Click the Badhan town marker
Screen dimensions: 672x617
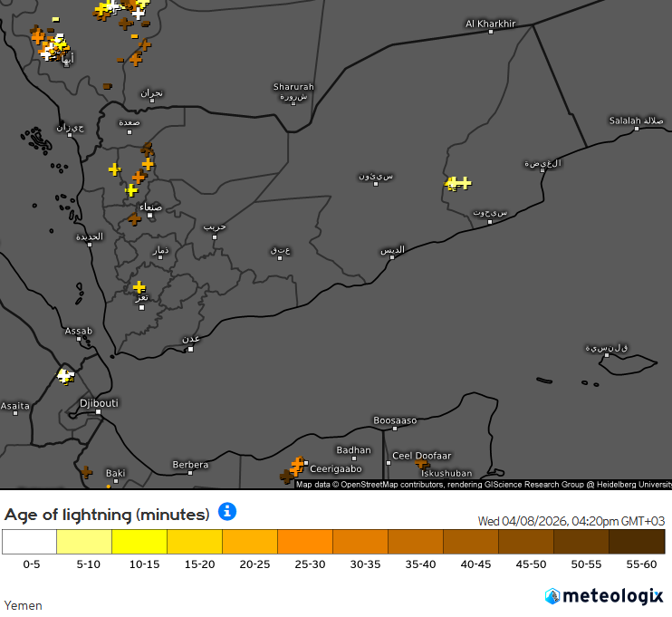(x=354, y=458)
